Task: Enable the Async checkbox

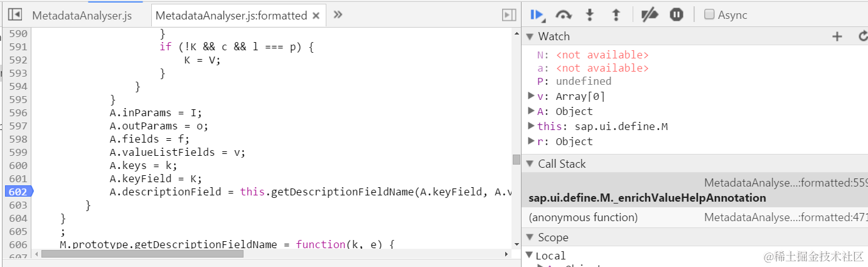Action: 709,14
